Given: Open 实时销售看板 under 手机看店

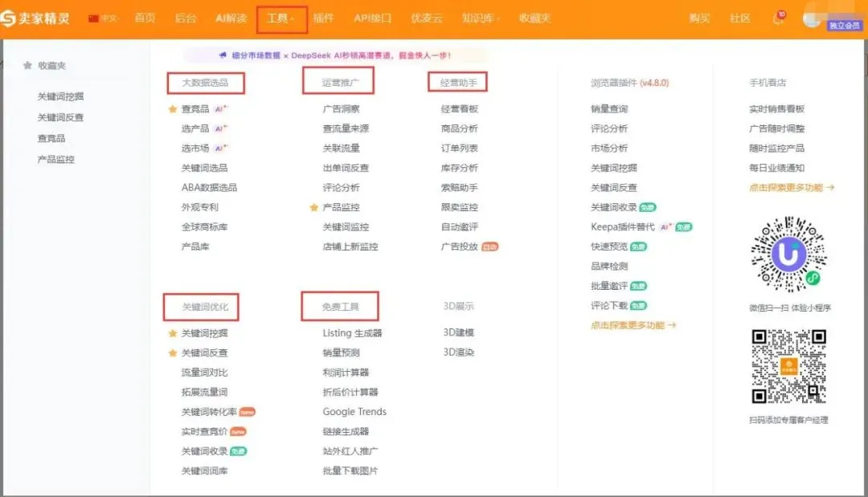Looking at the screenshot, I should point(776,109).
